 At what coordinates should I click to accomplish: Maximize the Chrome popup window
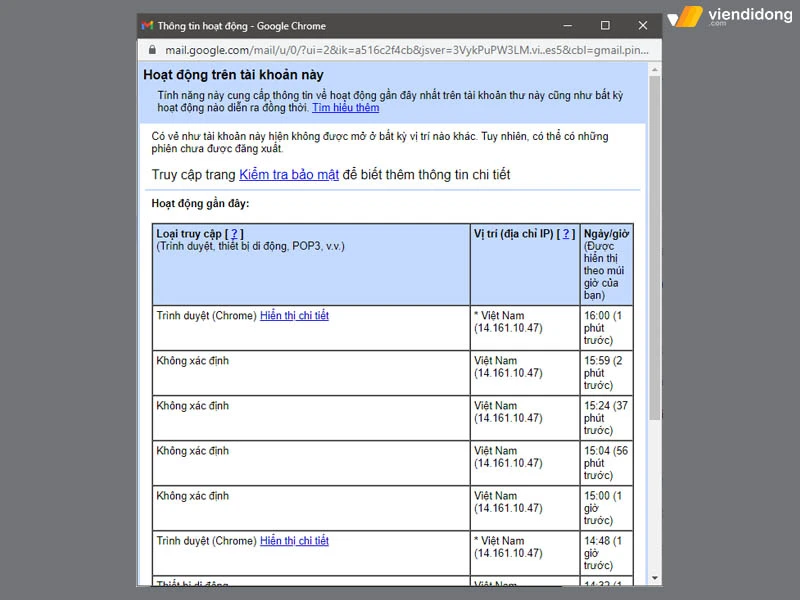(x=605, y=25)
